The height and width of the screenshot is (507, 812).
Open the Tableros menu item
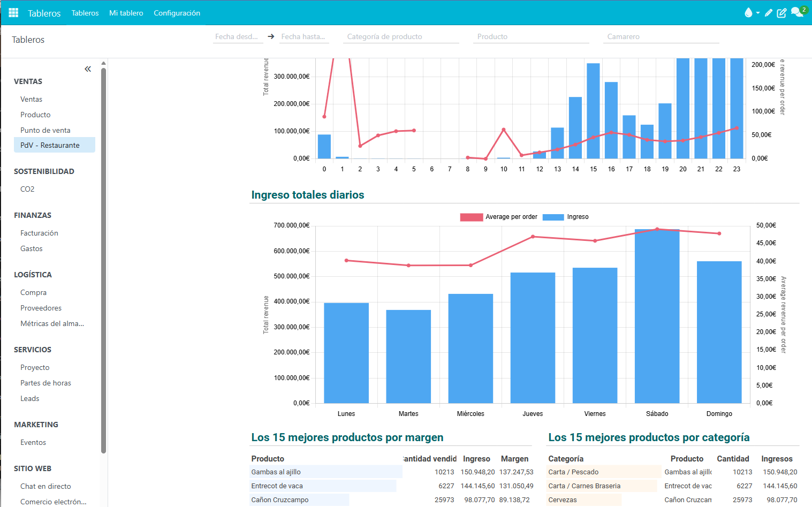pos(85,13)
